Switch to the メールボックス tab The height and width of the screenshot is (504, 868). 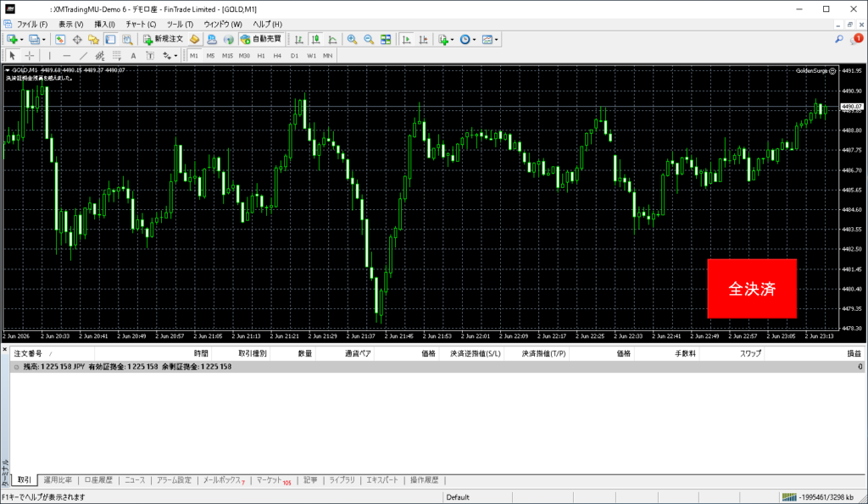click(x=224, y=479)
